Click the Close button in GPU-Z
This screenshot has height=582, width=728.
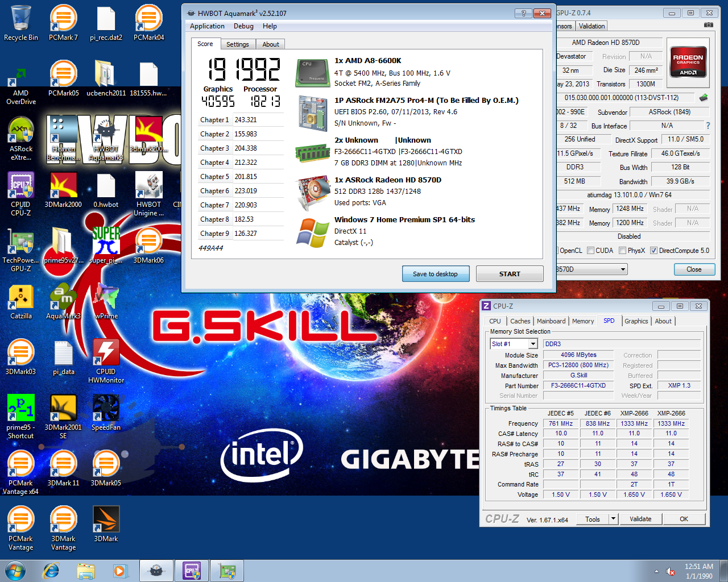(x=694, y=269)
